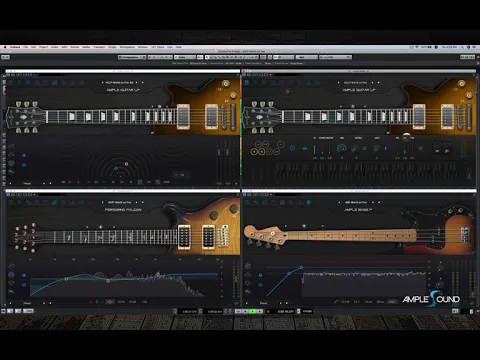This screenshot has width=480, height=360.
Task: Load previous preset in top-right Ample Guitar LP
Action: point(339,82)
